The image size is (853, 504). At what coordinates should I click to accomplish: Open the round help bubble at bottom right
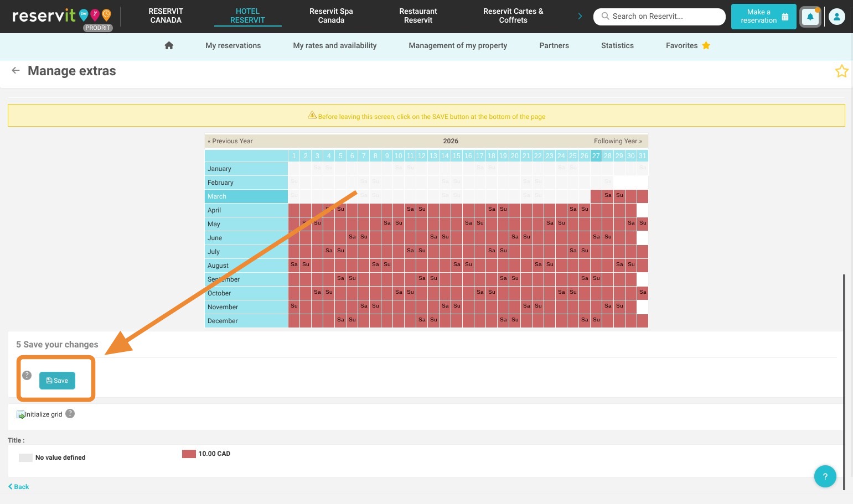(825, 476)
